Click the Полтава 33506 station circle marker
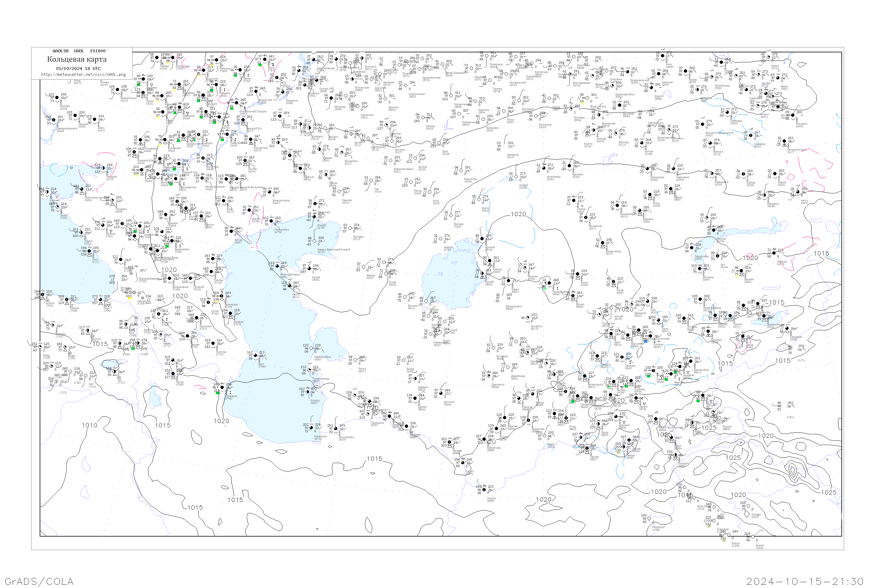Viewport: 882px width, 588px height. point(57,98)
